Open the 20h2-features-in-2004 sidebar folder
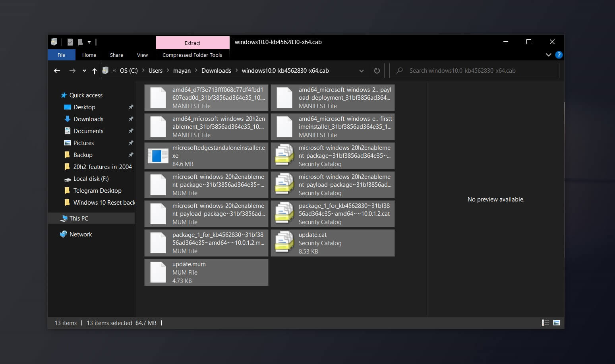 (x=102, y=167)
